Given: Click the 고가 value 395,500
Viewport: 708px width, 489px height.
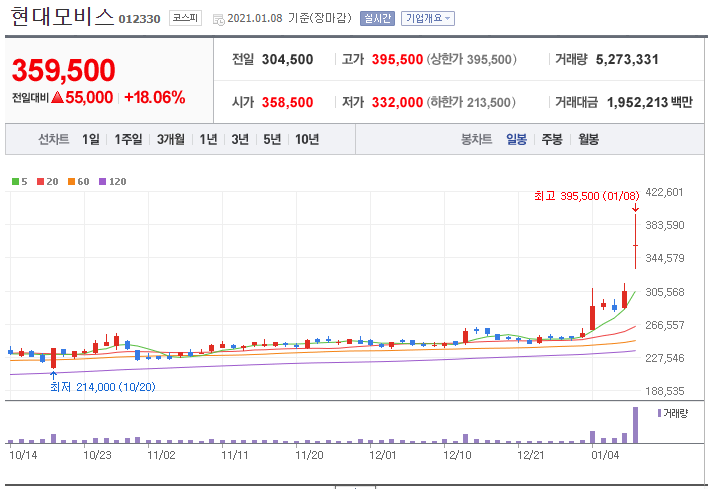Looking at the screenshot, I should [397, 60].
